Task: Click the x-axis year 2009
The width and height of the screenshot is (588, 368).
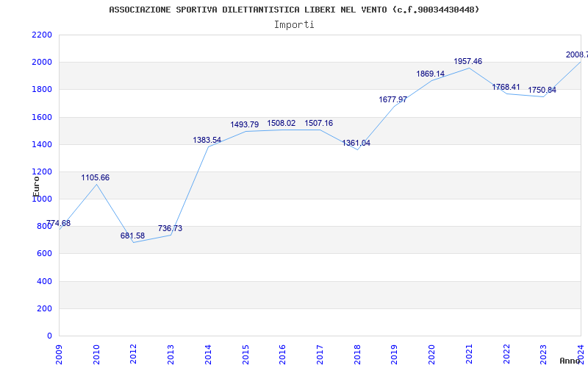Action: [x=59, y=354]
